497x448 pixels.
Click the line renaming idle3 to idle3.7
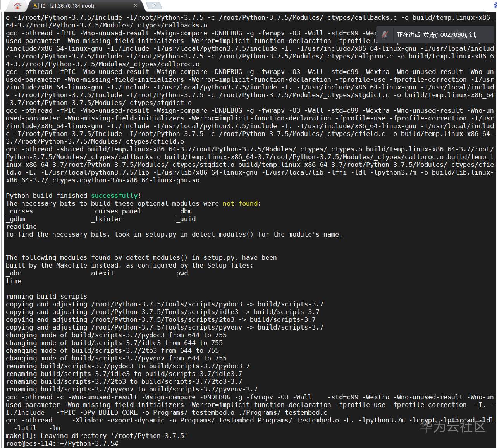[124, 374]
